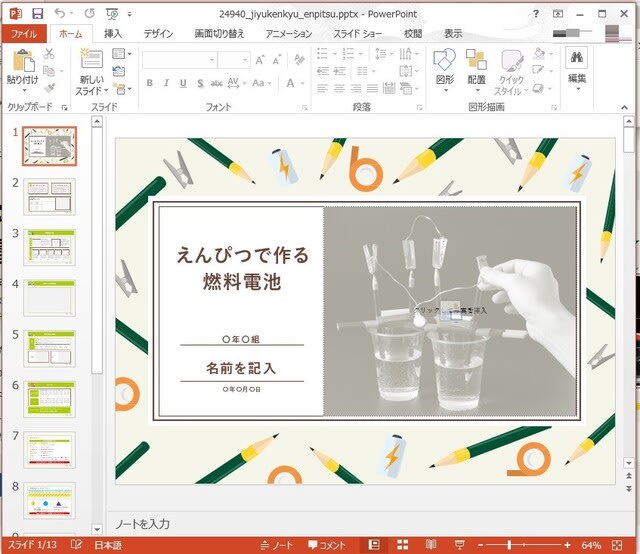This screenshot has width=640, height=554.
Task: Click the Reset slide icon
Action: [119, 71]
